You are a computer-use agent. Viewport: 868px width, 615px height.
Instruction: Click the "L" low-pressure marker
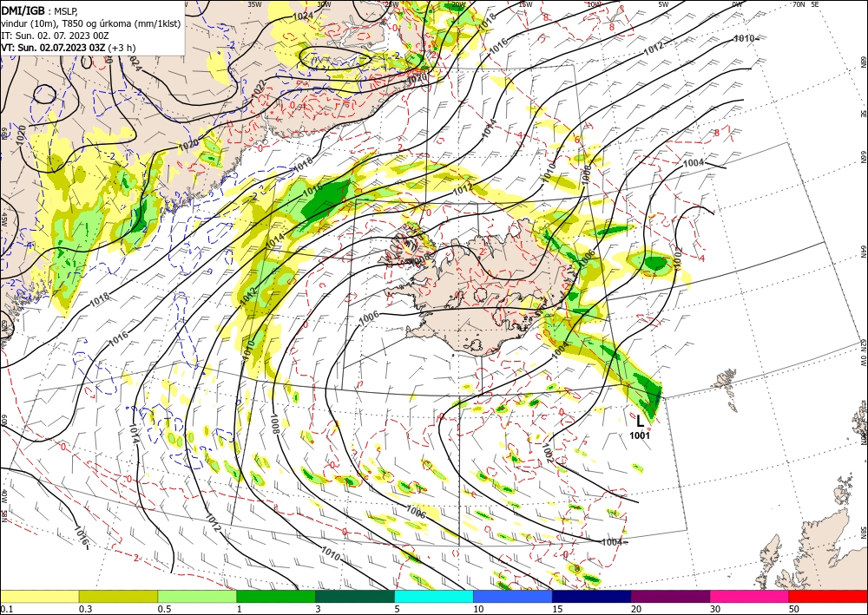point(640,422)
